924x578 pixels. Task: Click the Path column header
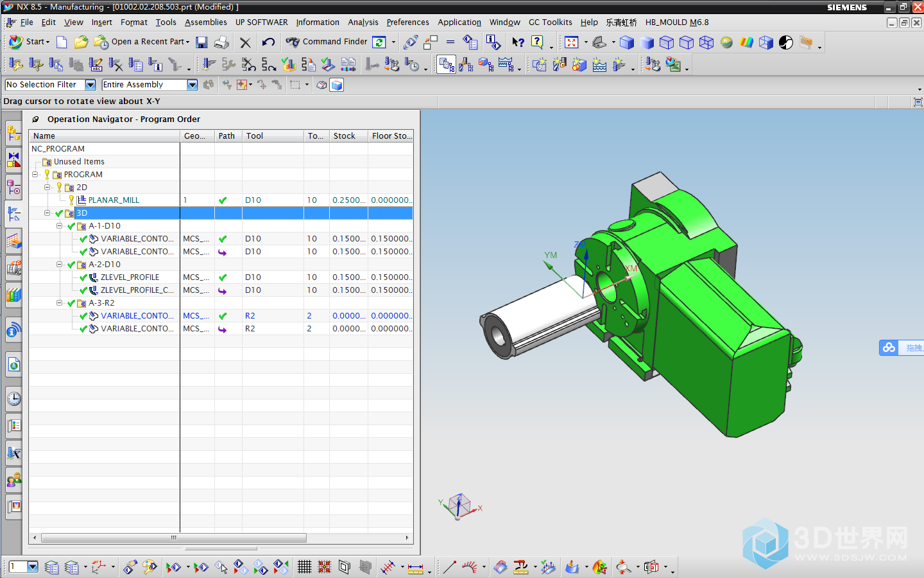[x=228, y=136]
